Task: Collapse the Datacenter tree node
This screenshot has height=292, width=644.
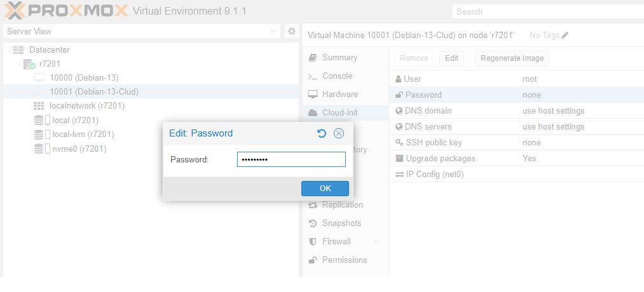Action: (8, 50)
